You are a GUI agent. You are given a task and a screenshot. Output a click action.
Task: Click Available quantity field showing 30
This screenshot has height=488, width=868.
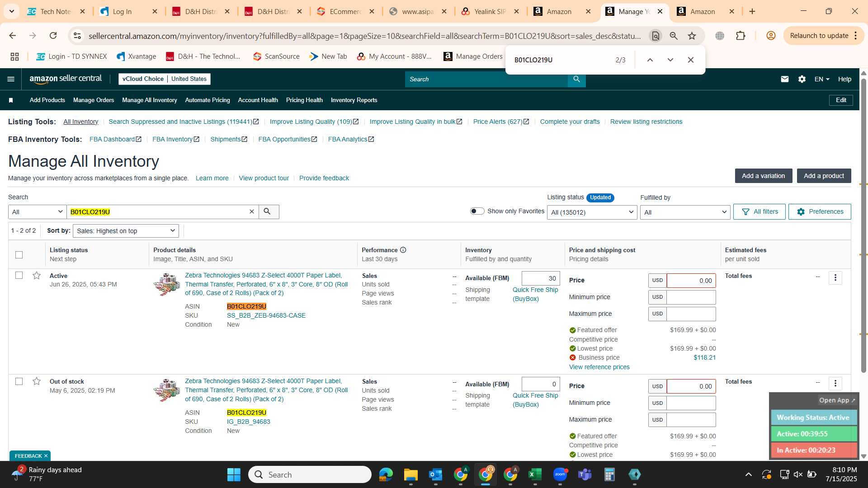(541, 278)
